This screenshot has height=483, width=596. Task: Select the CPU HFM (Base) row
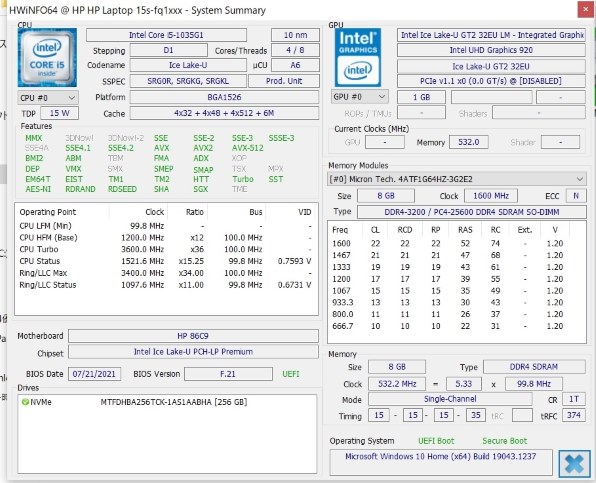coord(166,238)
